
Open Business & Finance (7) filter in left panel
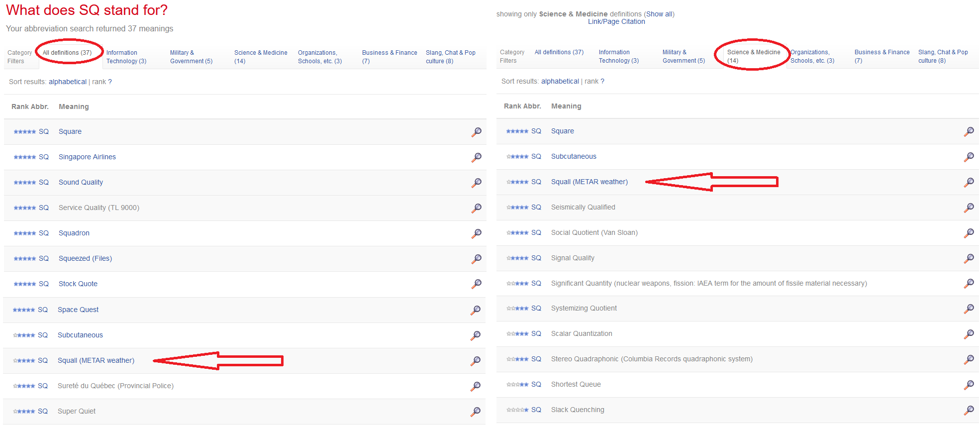390,57
